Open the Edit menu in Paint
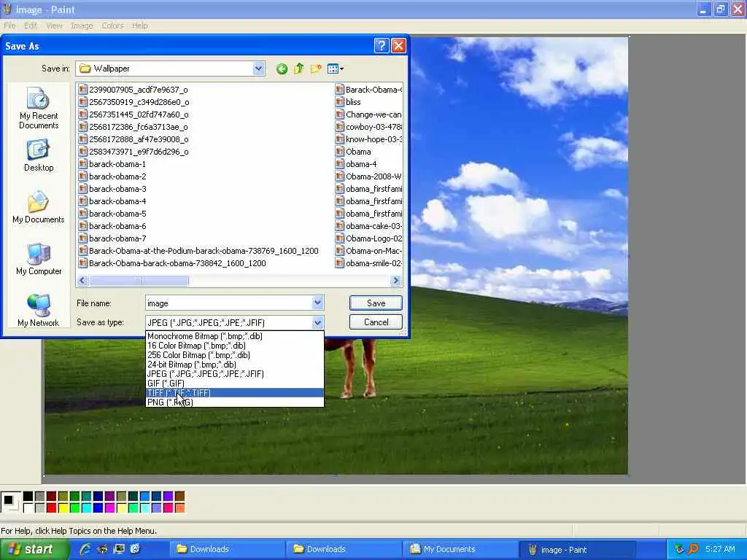 [31, 26]
